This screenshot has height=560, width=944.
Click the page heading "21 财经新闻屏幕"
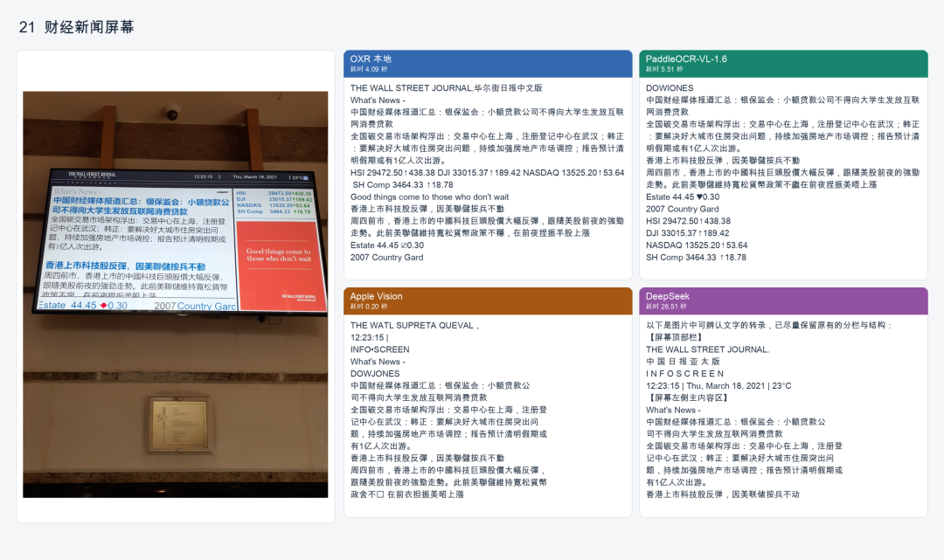click(x=76, y=27)
